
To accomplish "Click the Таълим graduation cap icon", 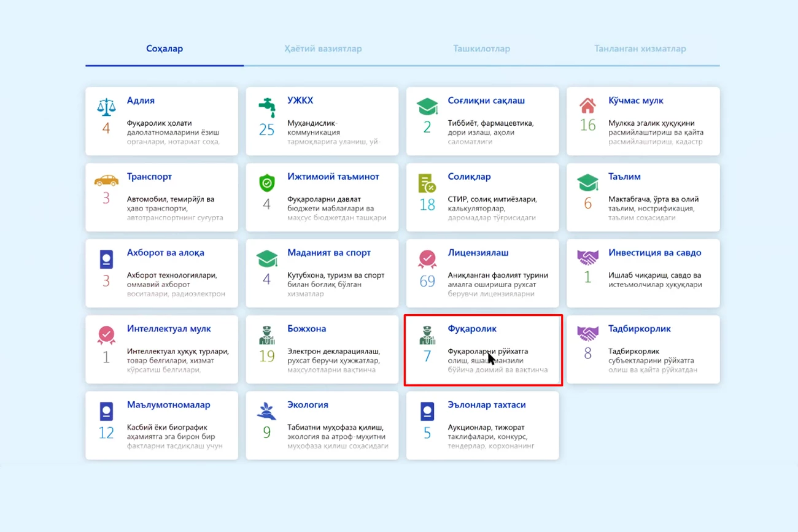I will 588,182.
